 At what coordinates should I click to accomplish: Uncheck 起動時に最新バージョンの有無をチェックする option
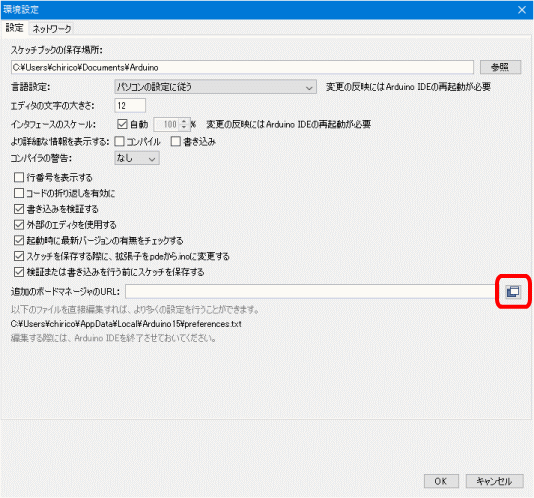point(19,240)
